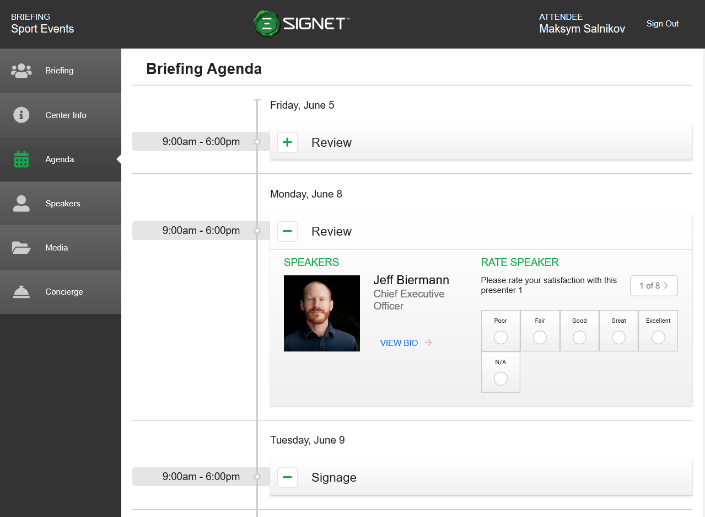This screenshot has width=705, height=517.
Task: Click the Center Info circle icon
Action: [21, 115]
